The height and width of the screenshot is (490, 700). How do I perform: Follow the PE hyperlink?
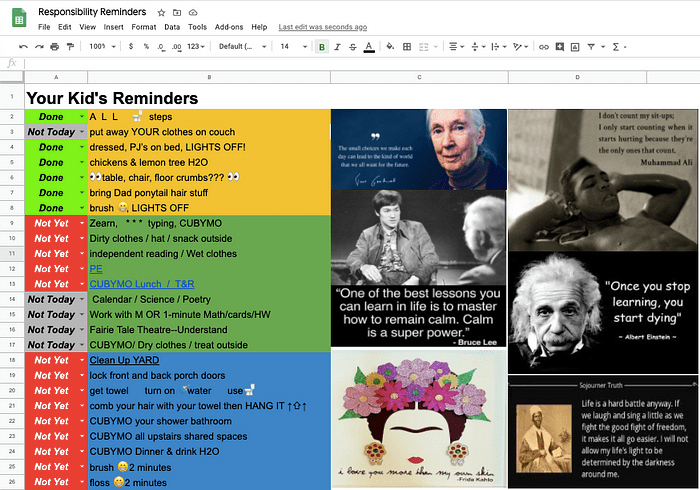(x=96, y=269)
